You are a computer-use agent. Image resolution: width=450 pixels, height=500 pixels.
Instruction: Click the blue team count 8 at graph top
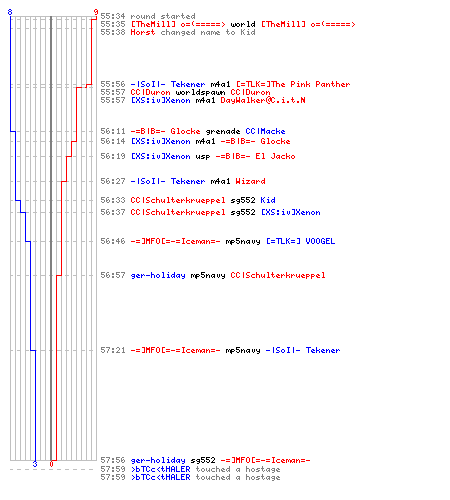pos(10,12)
